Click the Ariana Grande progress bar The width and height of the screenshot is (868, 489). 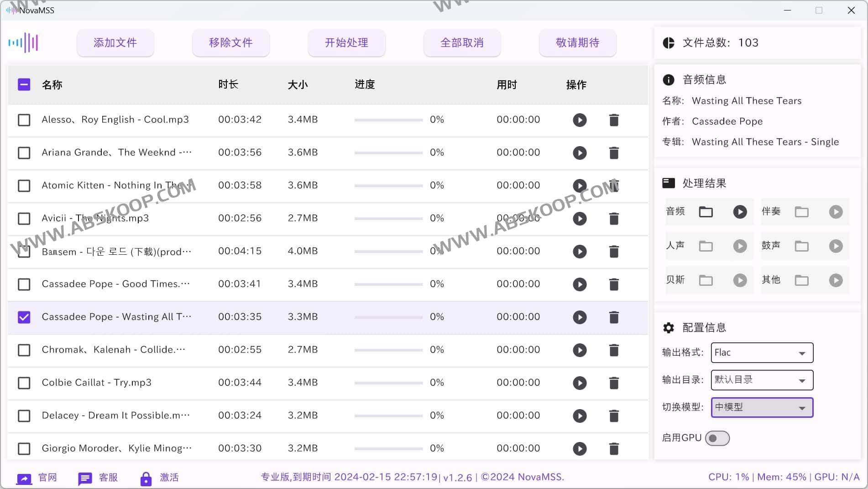coord(388,152)
